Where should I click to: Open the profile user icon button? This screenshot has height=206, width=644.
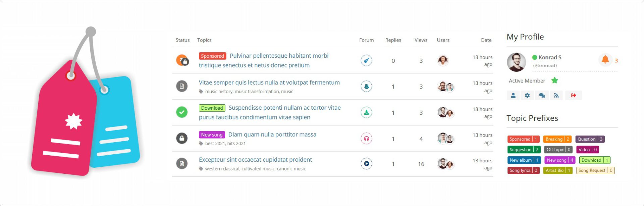tap(513, 96)
